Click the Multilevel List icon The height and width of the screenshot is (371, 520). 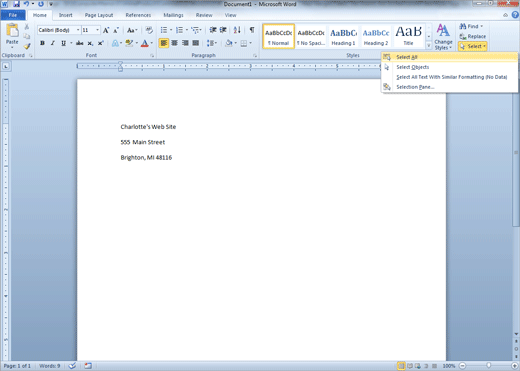click(x=195, y=30)
